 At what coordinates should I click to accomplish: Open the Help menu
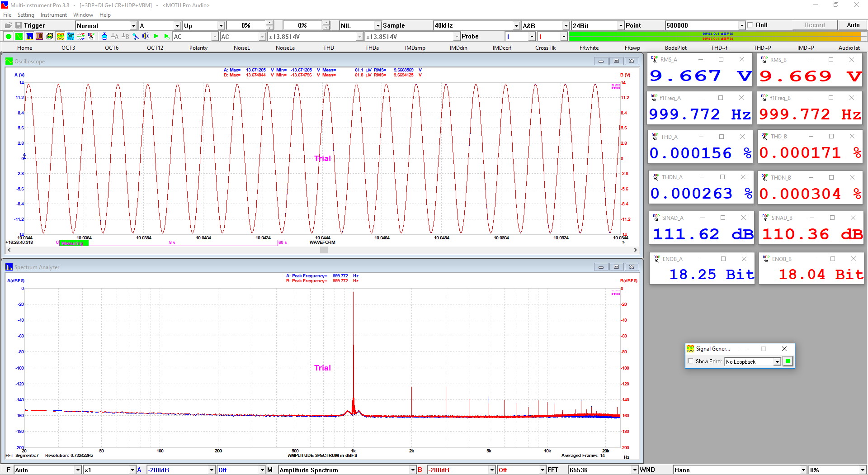coord(105,15)
